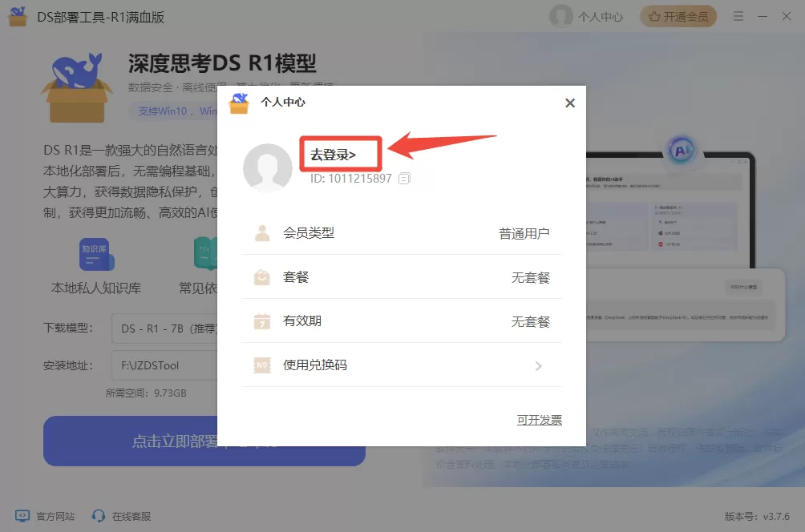Open the 下载模型 dropdown DS-R1-7B
The image size is (805, 532).
click(164, 328)
